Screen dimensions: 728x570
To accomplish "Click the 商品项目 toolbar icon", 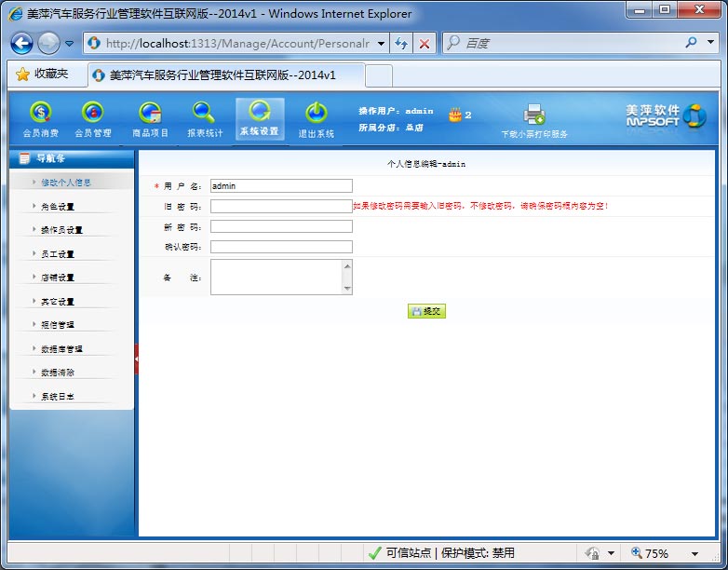I will pyautogui.click(x=150, y=113).
